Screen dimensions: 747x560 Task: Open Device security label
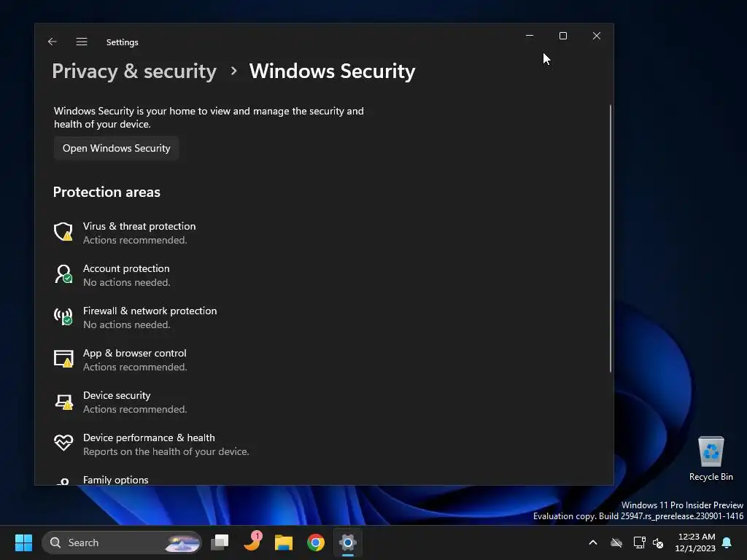(117, 395)
